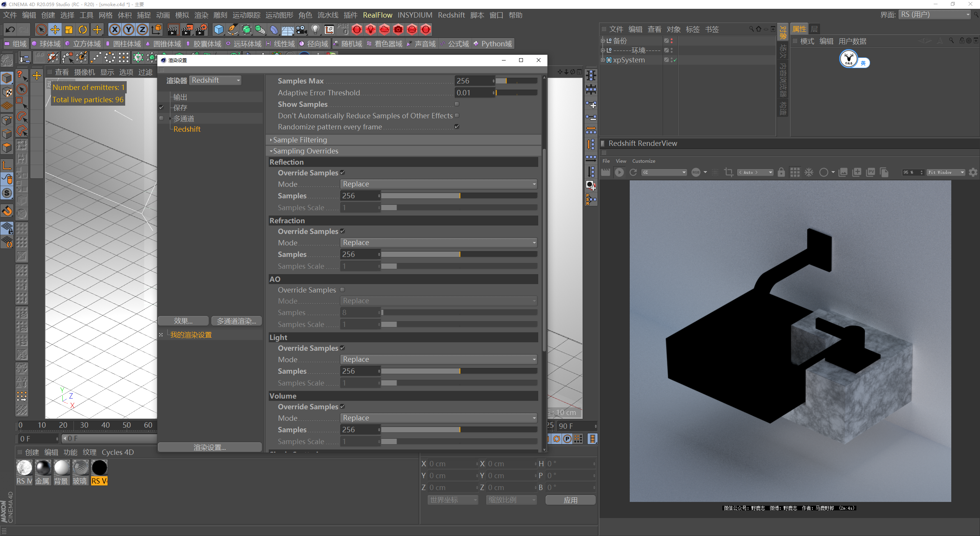The width and height of the screenshot is (980, 536).
Task: Toggle Randomize pattern every frame checkbox
Action: click(x=457, y=126)
